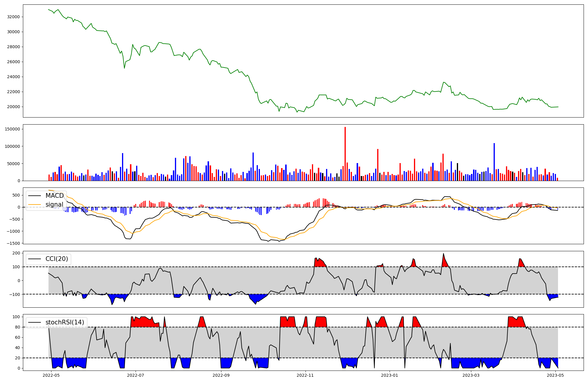
Task: Select the CCI(20) legend entry
Action: (56, 259)
